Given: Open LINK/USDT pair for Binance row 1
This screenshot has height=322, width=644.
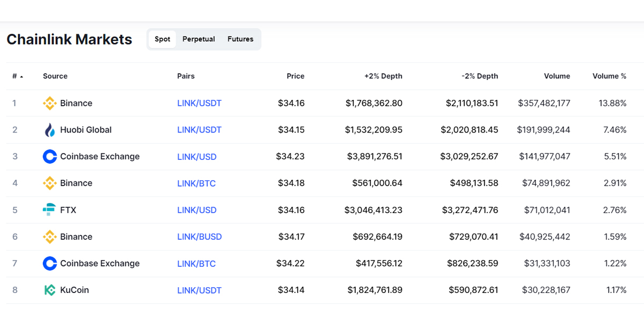Looking at the screenshot, I should (199, 103).
